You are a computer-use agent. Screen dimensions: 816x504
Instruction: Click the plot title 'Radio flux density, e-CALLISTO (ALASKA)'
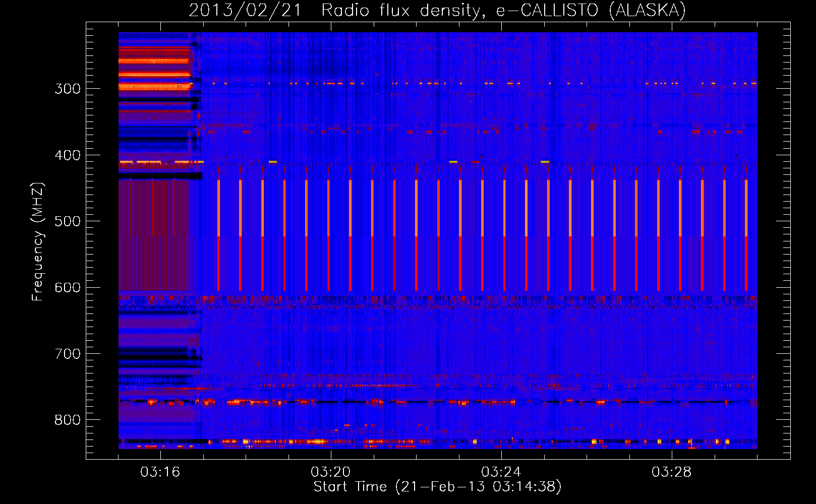click(x=503, y=11)
